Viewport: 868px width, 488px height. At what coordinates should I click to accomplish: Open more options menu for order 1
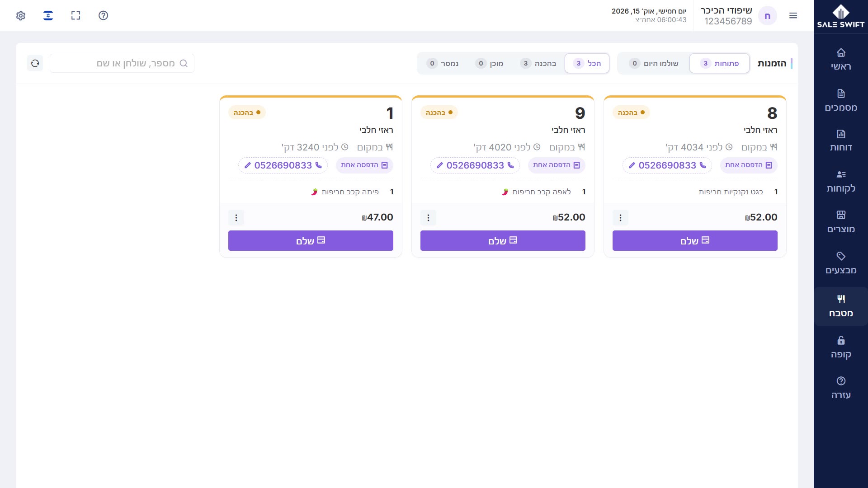click(x=236, y=218)
